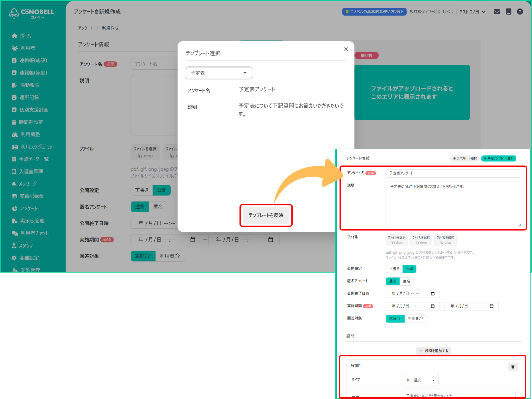Expand the 単一選択 type dropdown

(420, 380)
